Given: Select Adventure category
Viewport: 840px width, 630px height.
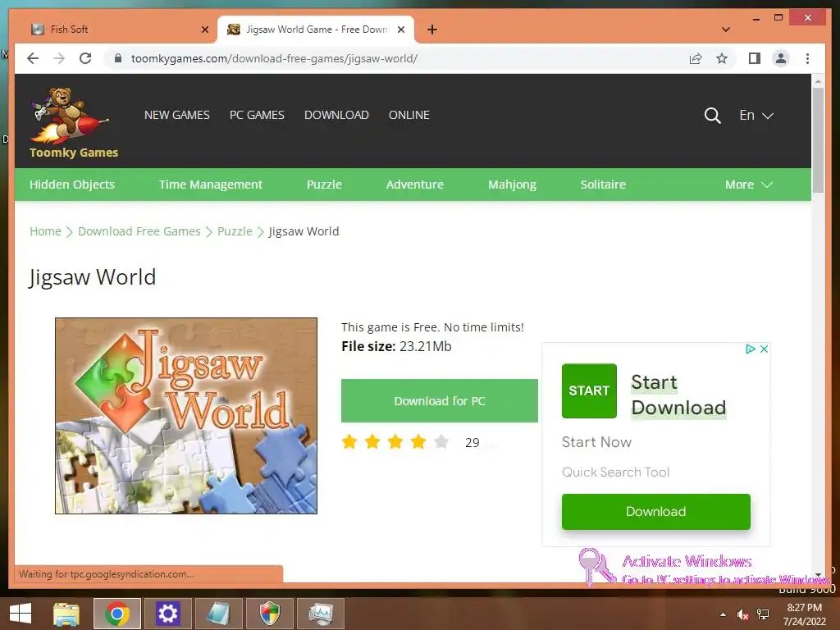Looking at the screenshot, I should click(x=414, y=185).
